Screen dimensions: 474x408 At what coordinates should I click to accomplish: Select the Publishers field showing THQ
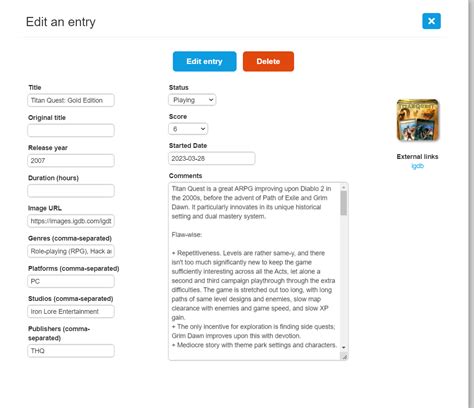tap(71, 351)
